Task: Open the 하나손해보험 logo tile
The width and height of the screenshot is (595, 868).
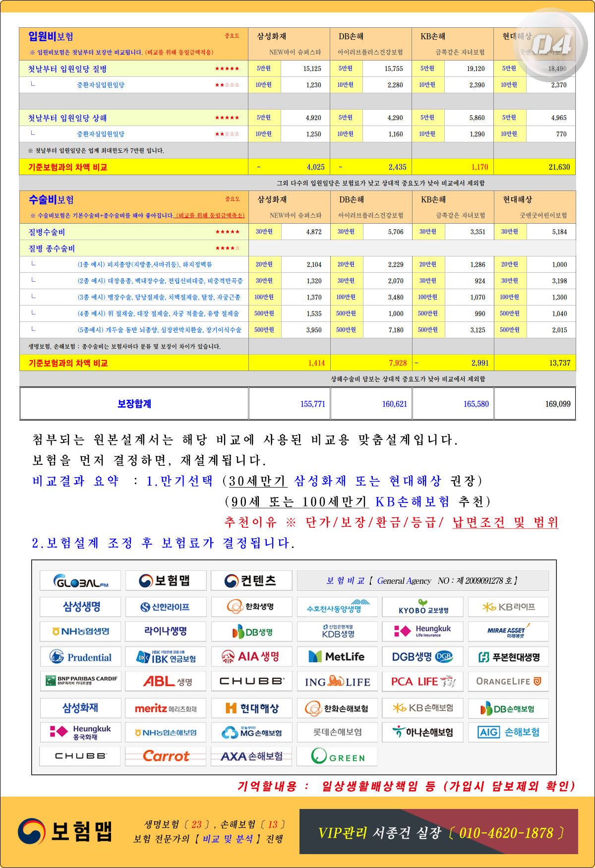Action: coord(423,732)
